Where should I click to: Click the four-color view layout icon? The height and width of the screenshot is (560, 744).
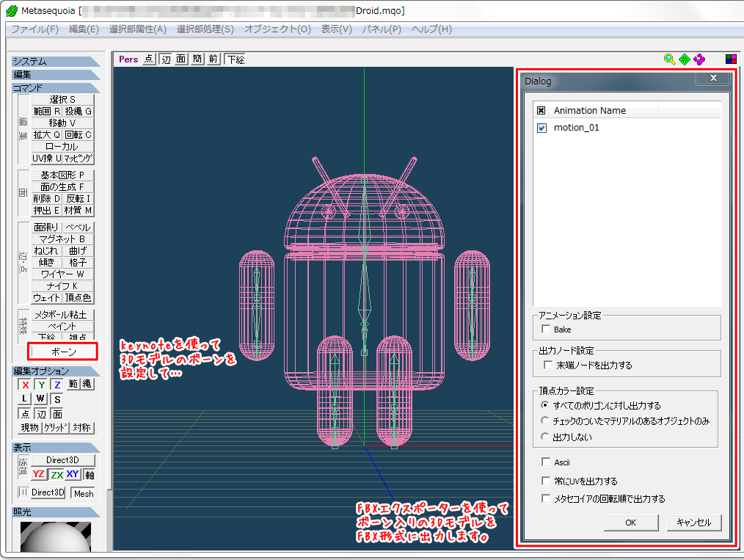731,59
